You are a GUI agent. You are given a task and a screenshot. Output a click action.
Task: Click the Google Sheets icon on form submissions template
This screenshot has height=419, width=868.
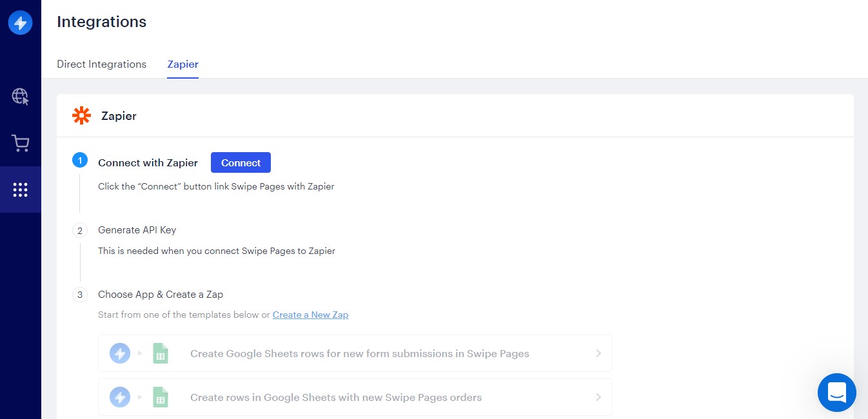[x=160, y=353]
